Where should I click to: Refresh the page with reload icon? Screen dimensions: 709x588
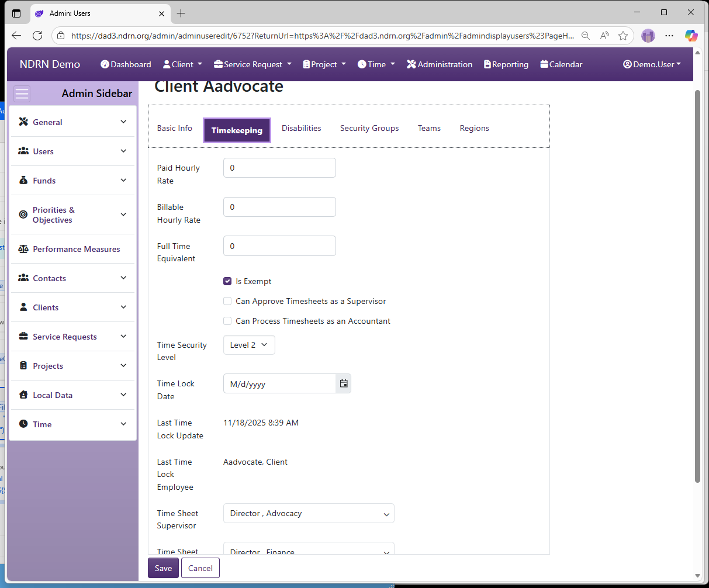click(x=37, y=36)
